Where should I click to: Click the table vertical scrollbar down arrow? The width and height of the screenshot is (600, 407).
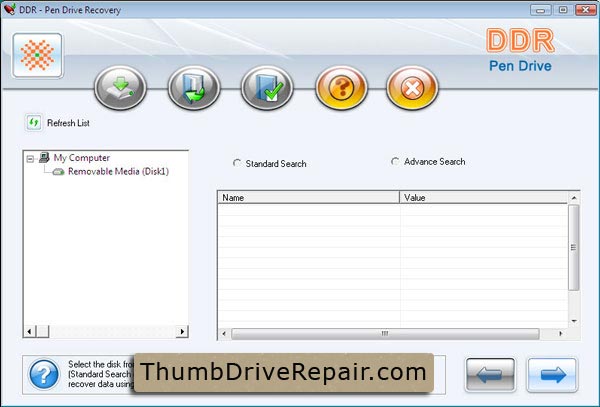574,321
